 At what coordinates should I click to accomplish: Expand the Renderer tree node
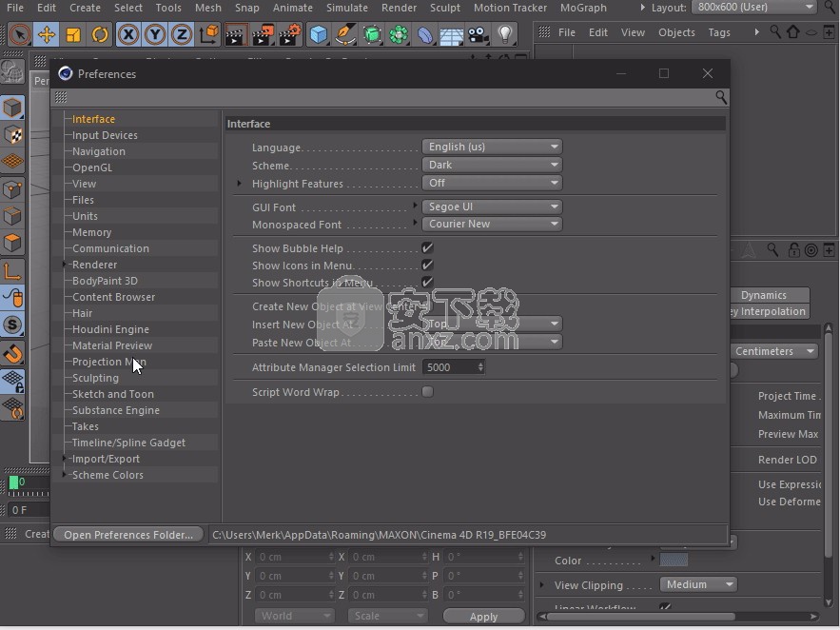[x=65, y=265]
